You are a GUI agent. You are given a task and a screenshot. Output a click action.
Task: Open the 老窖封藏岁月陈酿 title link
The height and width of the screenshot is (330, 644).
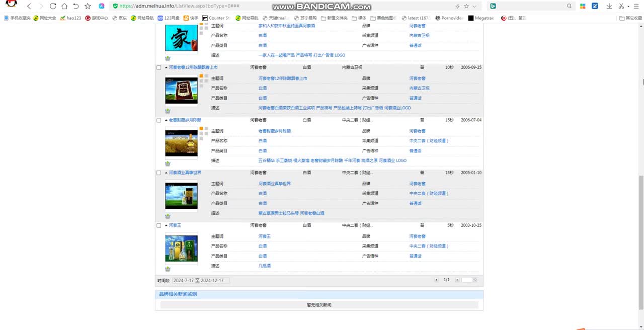pyautogui.click(x=185, y=120)
